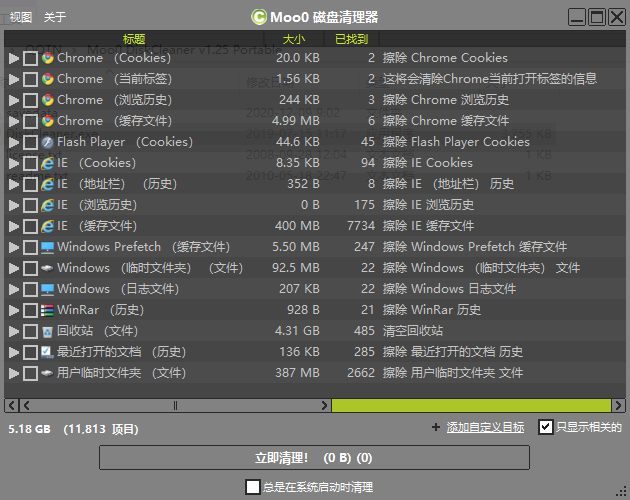Click the 擦除 Chrome Cookies description
The width and height of the screenshot is (630, 500).
(x=445, y=58)
